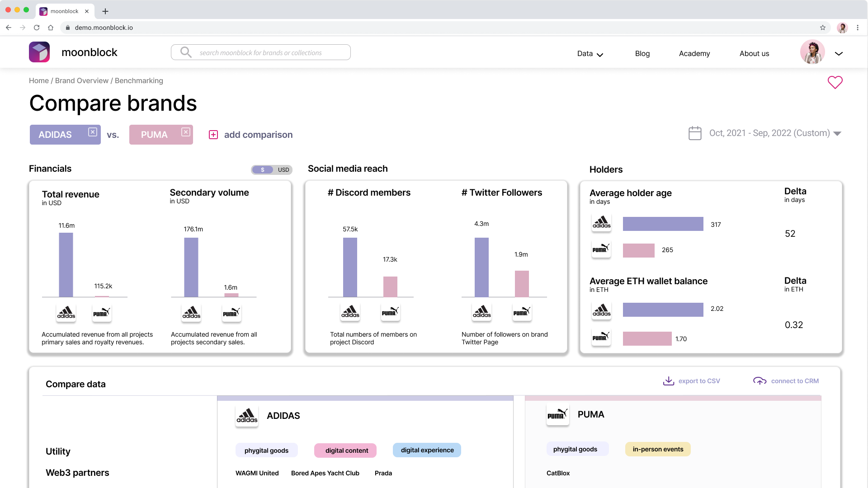Click the browser profile avatar icon
The height and width of the screenshot is (488, 868).
pyautogui.click(x=842, y=28)
